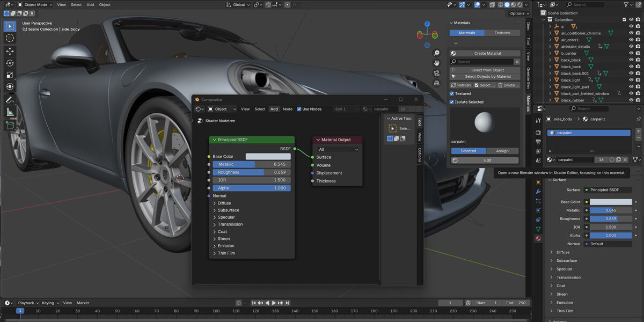Open the viewport Options dropdown

519,13
